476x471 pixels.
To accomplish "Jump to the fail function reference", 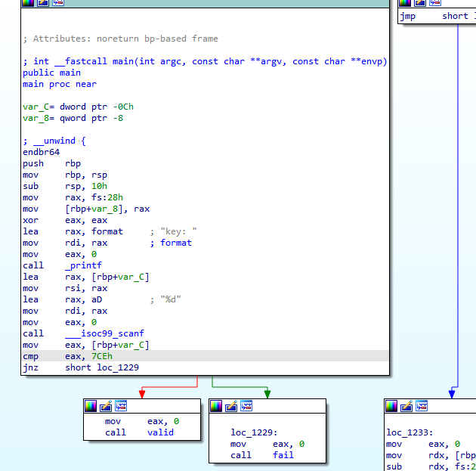I will pos(283,455).
